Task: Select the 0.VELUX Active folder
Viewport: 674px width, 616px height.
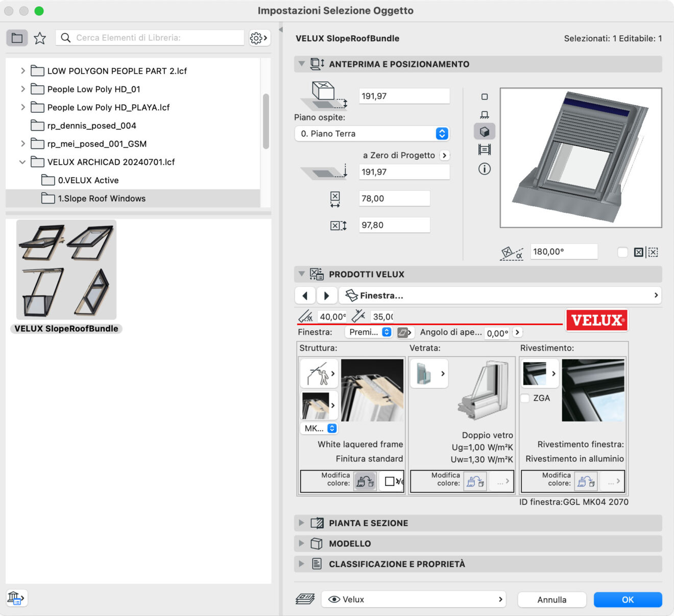Action: [133, 180]
